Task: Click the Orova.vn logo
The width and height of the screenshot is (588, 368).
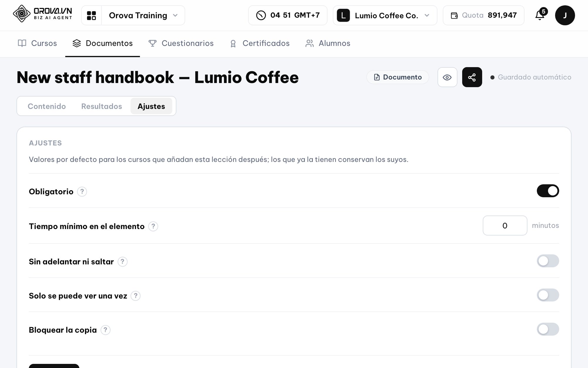Action: (x=43, y=14)
